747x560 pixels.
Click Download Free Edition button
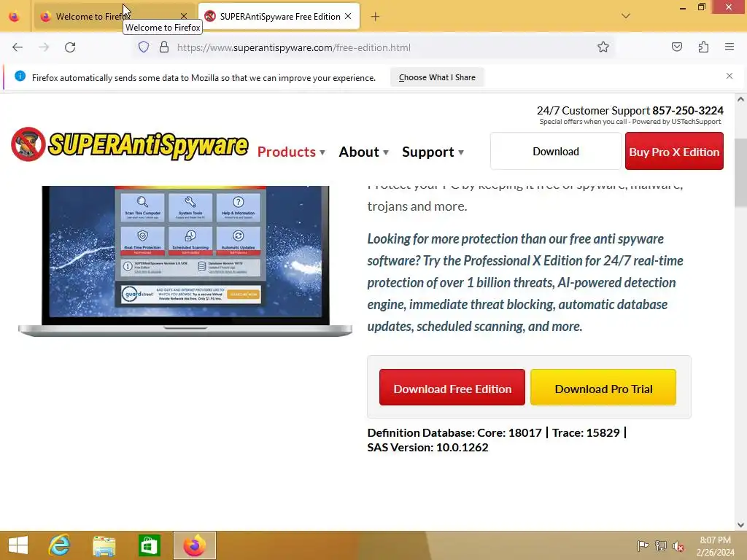point(452,388)
